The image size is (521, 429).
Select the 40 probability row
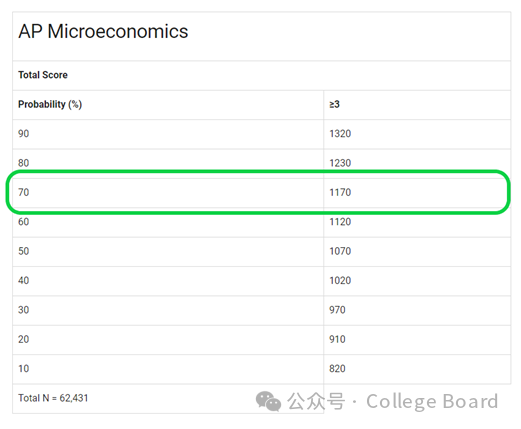(x=262, y=281)
